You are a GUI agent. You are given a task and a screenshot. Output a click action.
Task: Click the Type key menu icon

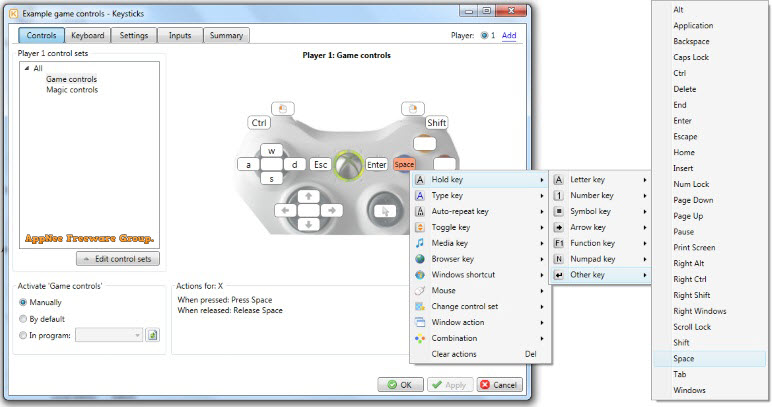point(420,195)
